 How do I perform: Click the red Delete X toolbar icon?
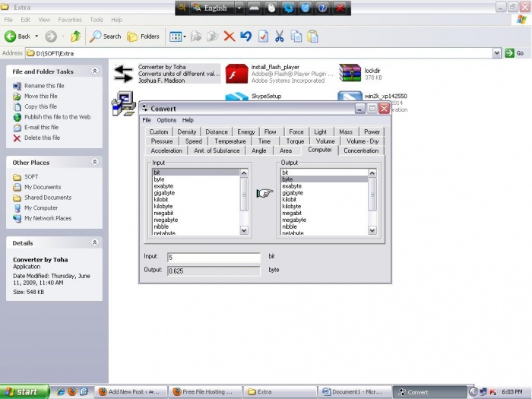click(229, 36)
